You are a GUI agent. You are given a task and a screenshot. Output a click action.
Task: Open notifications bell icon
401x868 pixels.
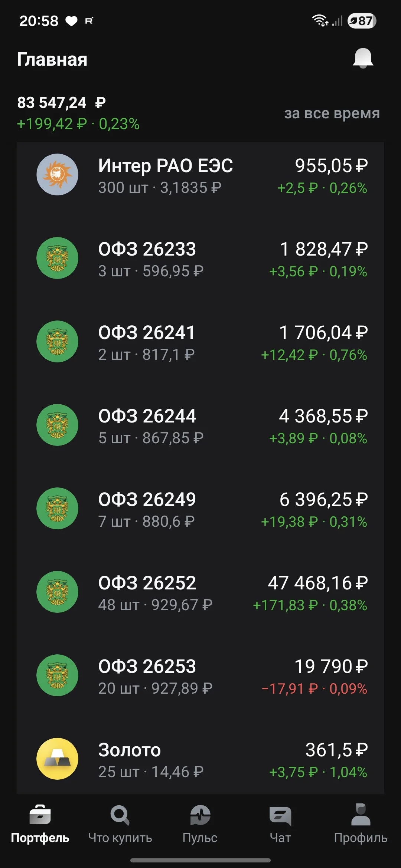[363, 59]
